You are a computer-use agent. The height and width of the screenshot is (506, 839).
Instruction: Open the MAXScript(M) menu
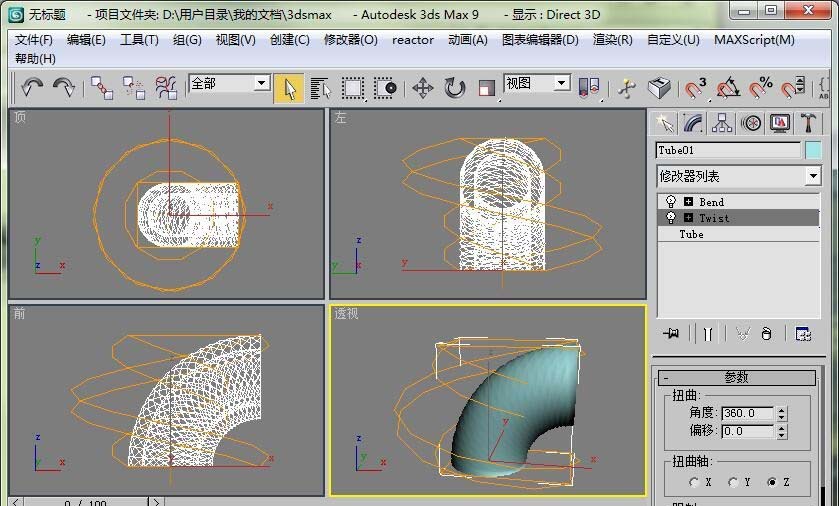pos(754,40)
